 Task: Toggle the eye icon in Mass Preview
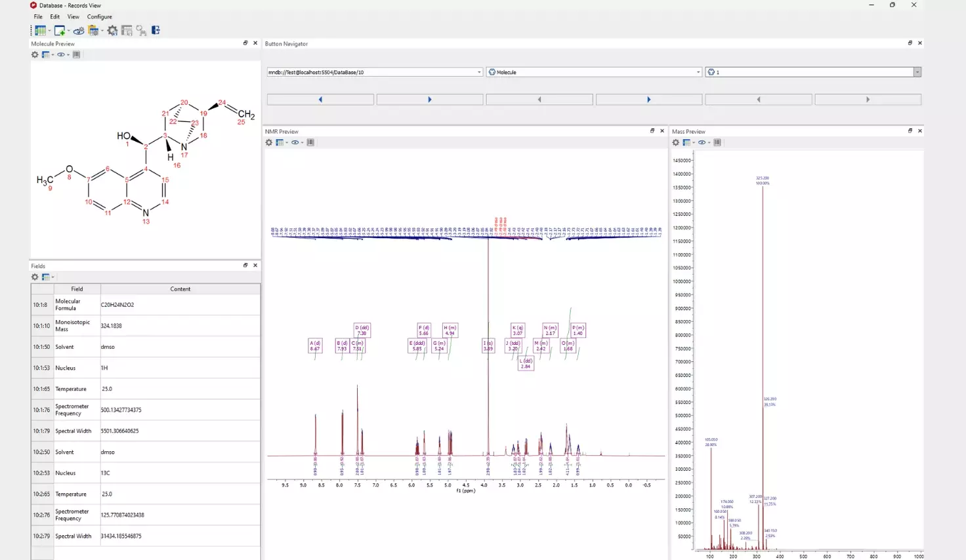tap(702, 142)
